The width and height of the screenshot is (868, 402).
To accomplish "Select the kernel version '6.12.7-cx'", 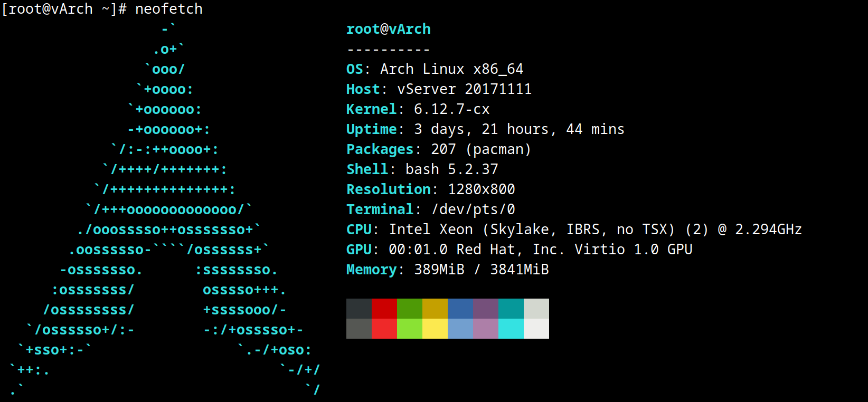I will [452, 109].
